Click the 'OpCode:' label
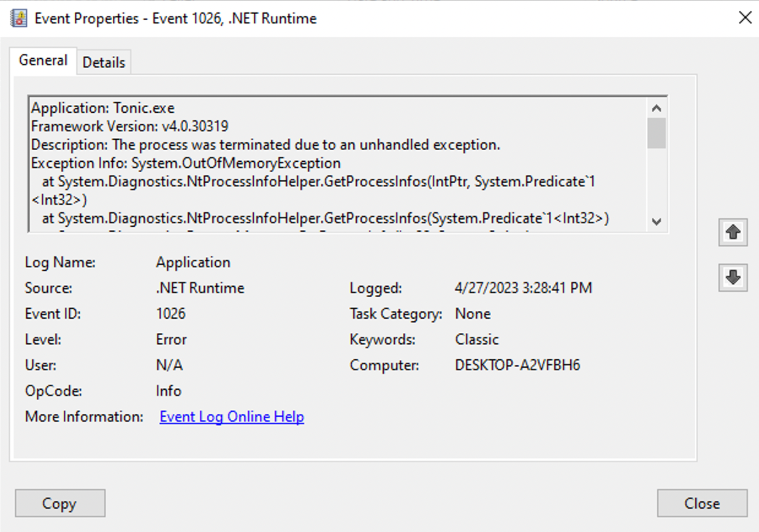The width and height of the screenshot is (759, 532). (x=53, y=391)
